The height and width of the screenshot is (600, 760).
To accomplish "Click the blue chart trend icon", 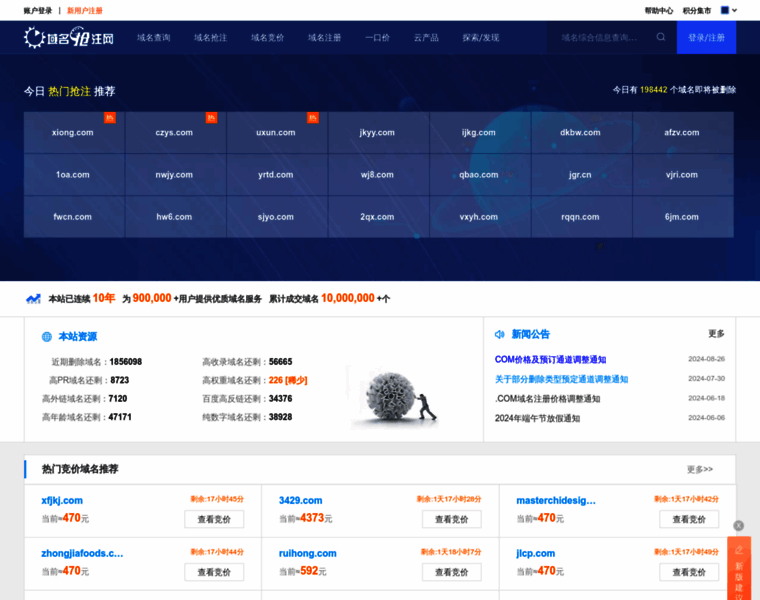I will click(x=34, y=298).
